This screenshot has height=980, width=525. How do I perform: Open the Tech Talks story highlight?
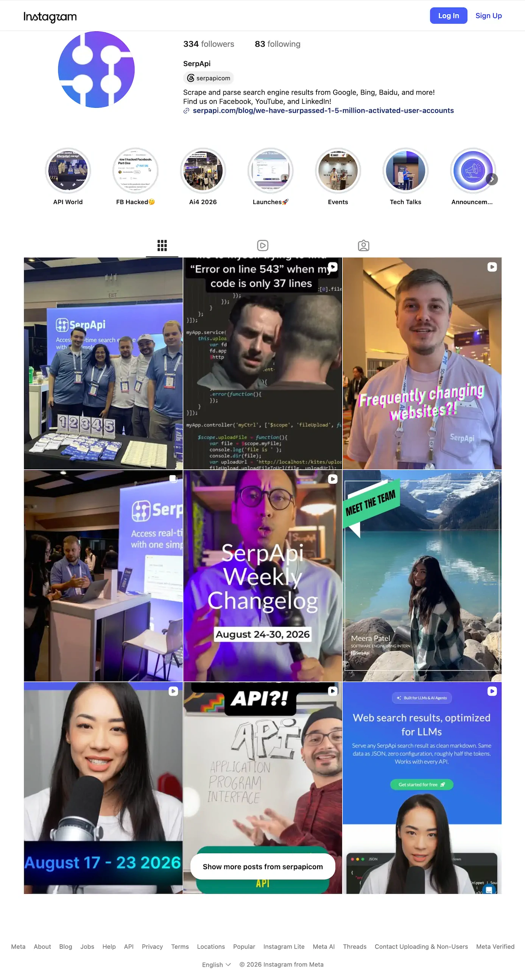(405, 171)
